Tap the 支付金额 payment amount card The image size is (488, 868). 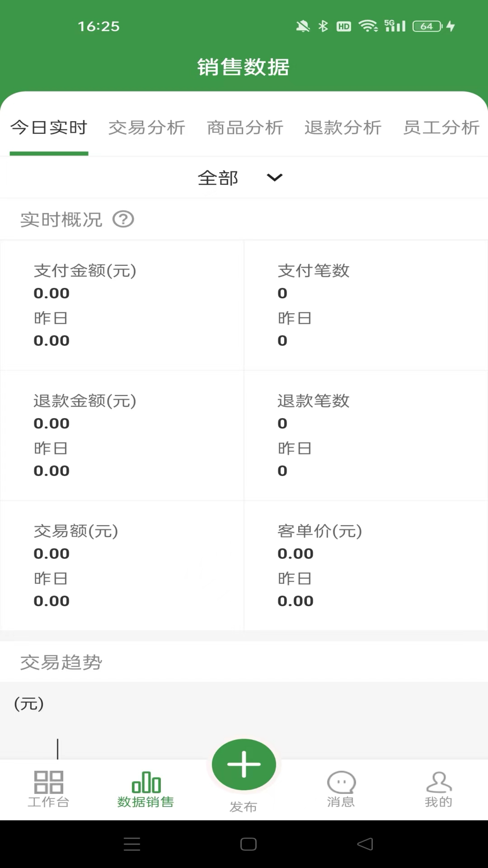click(x=122, y=305)
